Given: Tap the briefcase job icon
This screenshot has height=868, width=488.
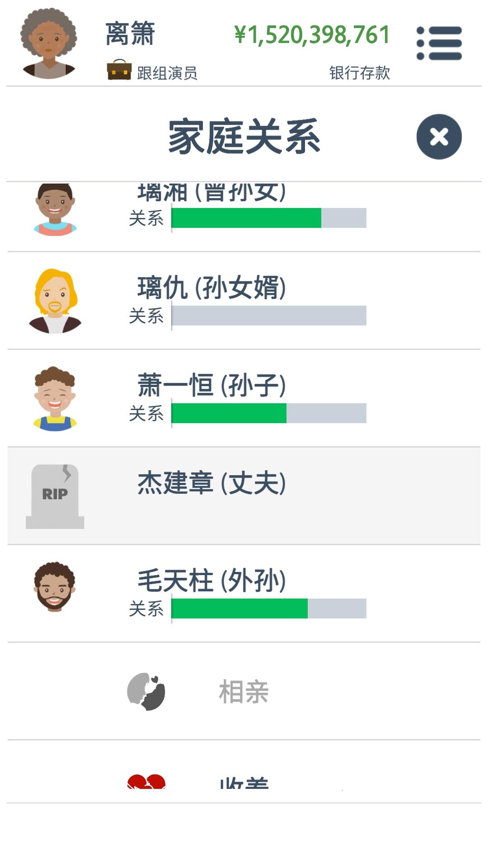Looking at the screenshot, I should point(119,70).
